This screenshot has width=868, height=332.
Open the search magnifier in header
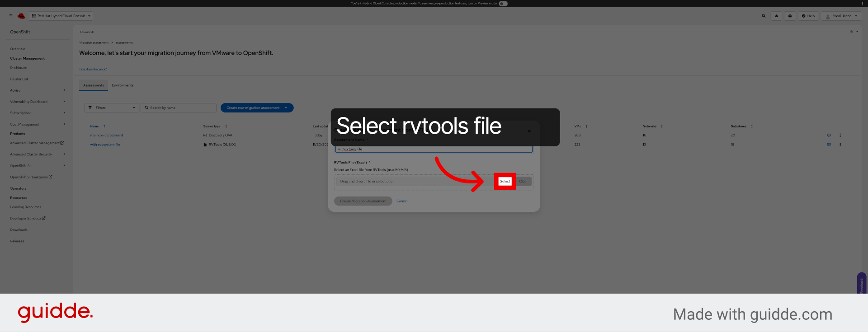coord(764,16)
